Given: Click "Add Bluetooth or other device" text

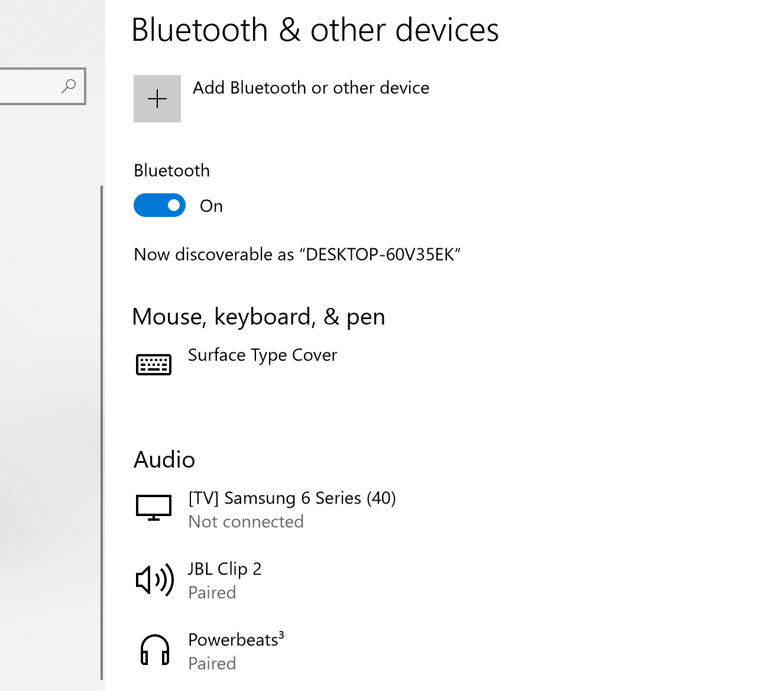Looking at the screenshot, I should (x=311, y=88).
